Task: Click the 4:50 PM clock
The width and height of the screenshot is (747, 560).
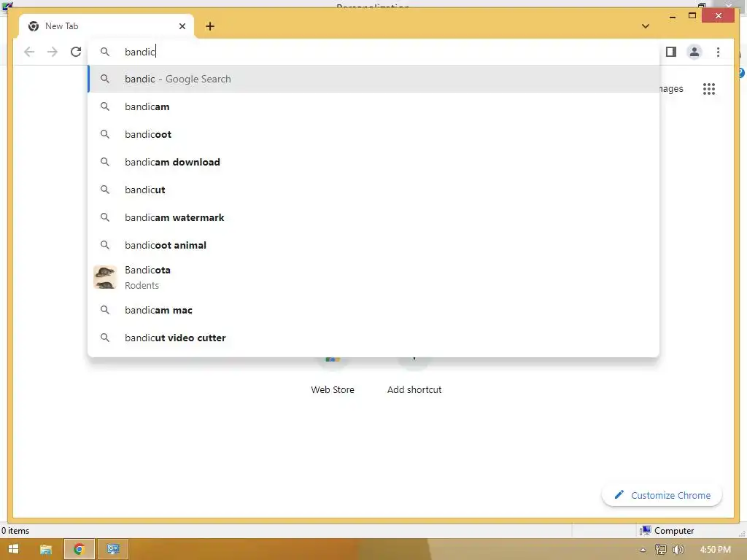Action: pos(715,550)
